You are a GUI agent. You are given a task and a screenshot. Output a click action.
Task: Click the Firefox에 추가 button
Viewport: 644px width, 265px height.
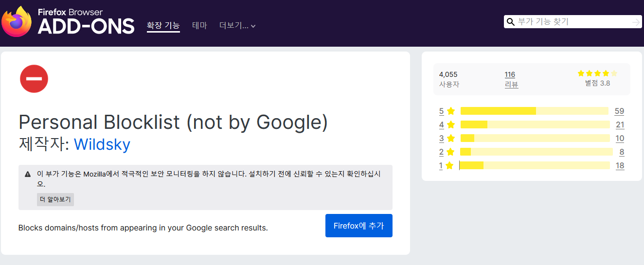(359, 226)
